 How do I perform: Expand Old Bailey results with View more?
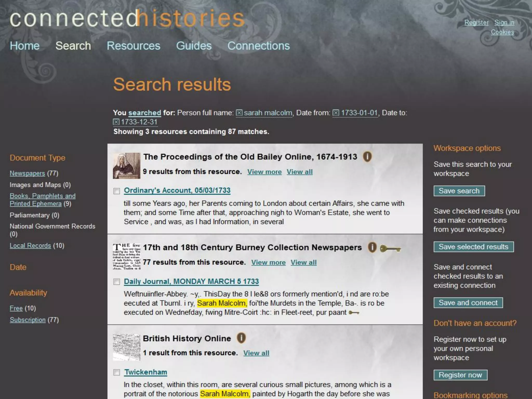264,172
